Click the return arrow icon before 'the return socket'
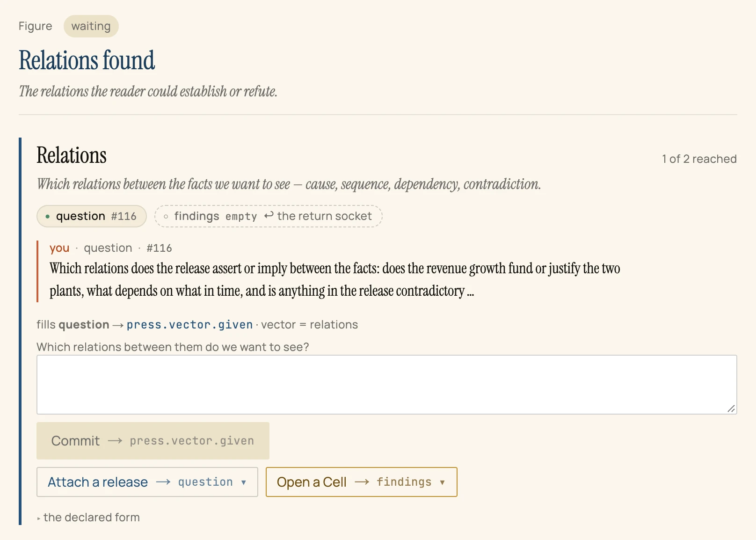756x540 pixels. [269, 215]
